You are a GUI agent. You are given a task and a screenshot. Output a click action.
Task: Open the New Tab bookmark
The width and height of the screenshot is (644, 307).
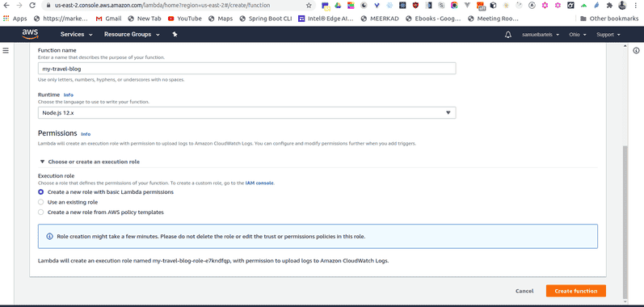[145, 19]
